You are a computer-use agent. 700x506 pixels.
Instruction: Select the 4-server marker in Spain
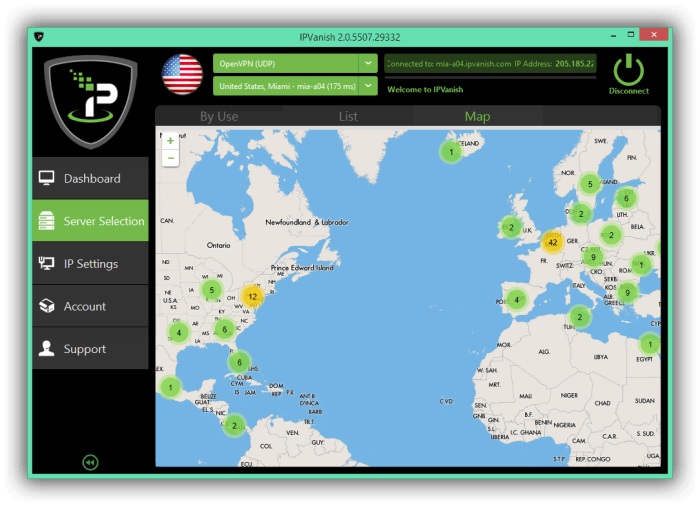click(x=517, y=300)
